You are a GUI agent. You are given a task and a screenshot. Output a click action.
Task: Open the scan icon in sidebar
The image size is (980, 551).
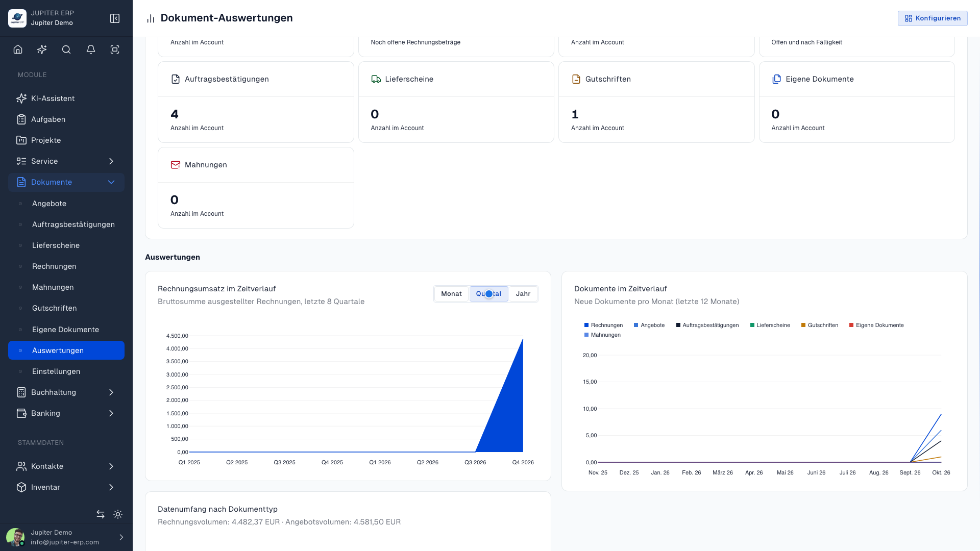click(x=115, y=49)
